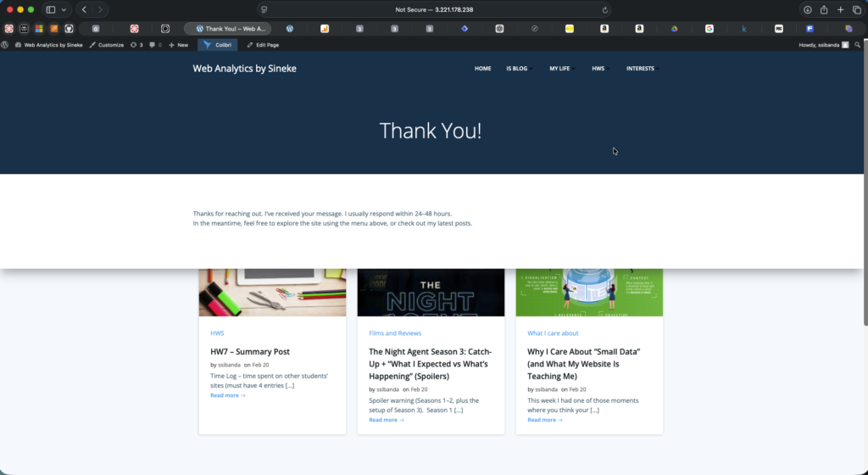Click the Share icon in Safari toolbar
868x475 pixels.
[823, 9]
